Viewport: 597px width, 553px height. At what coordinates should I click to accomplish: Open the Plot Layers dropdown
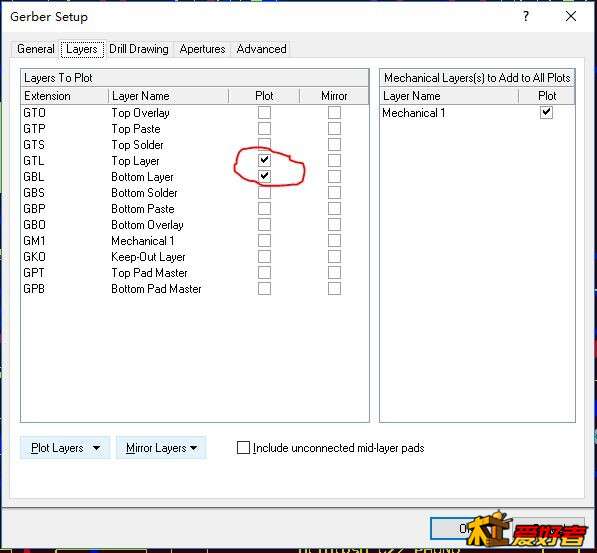(65, 448)
